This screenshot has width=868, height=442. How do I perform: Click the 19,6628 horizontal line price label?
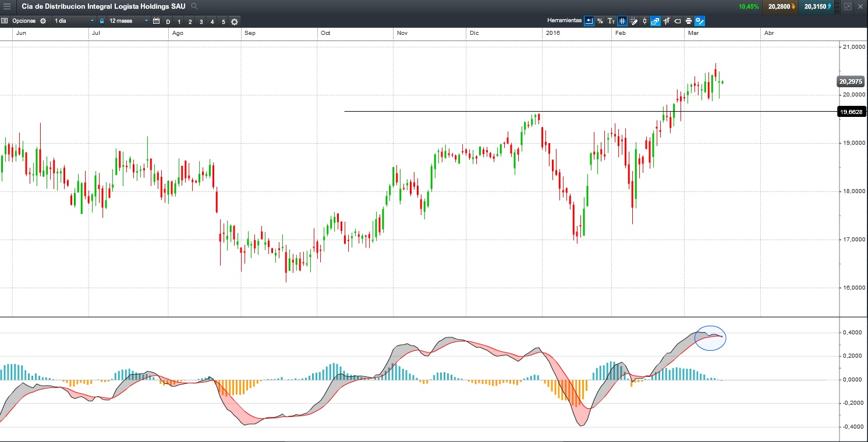[851, 112]
